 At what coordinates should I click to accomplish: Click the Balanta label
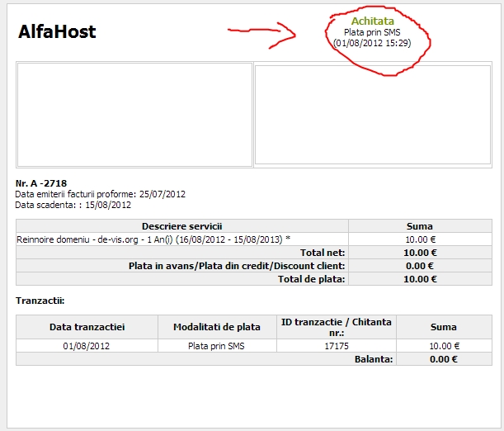tap(374, 359)
